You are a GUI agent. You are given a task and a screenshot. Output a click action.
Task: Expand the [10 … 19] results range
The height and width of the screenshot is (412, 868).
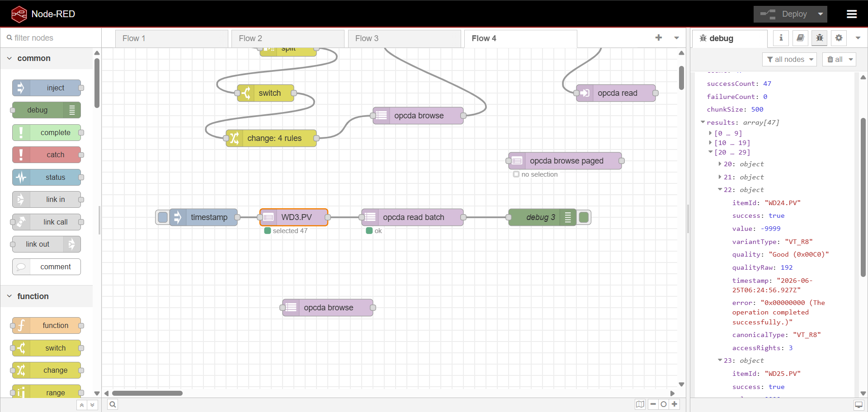tap(711, 143)
